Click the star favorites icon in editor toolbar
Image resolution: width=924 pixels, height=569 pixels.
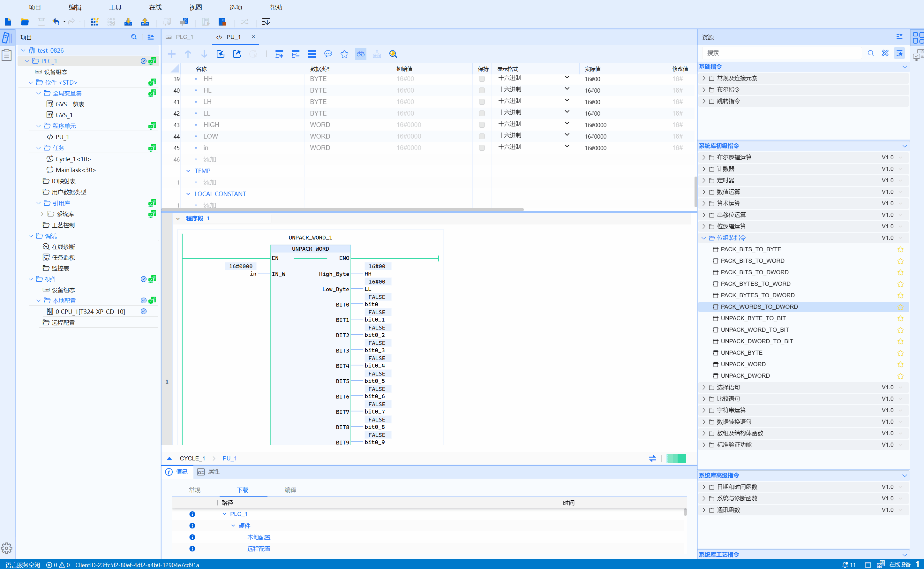pyautogui.click(x=344, y=54)
